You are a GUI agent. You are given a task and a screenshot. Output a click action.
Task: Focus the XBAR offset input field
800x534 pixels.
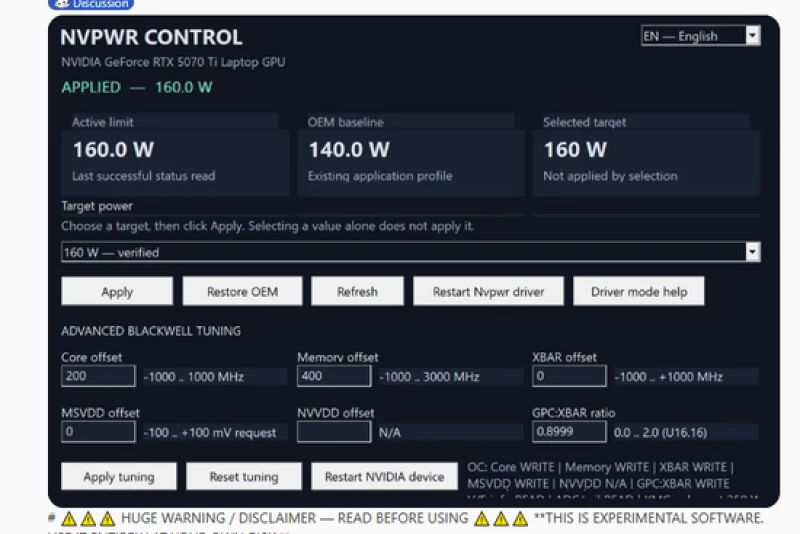pos(569,376)
